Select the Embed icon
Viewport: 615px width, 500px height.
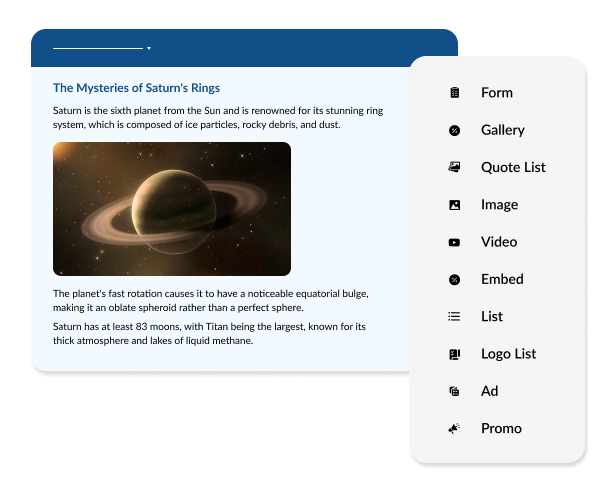(x=455, y=279)
